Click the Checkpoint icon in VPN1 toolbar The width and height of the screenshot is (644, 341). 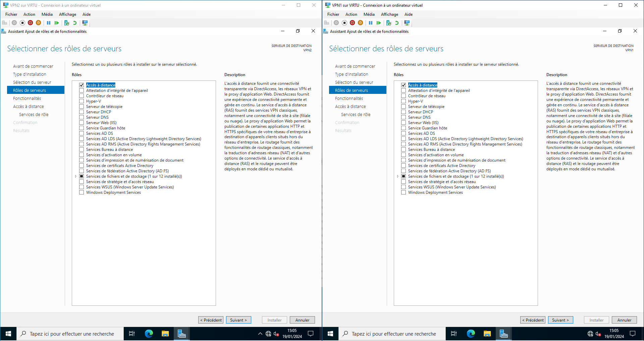(389, 23)
